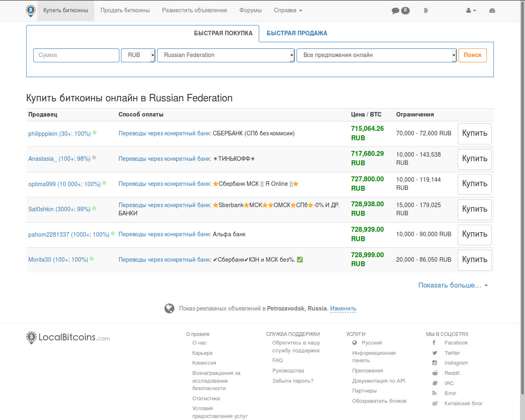
Task: Open О нас footer link
Action: pyautogui.click(x=199, y=343)
